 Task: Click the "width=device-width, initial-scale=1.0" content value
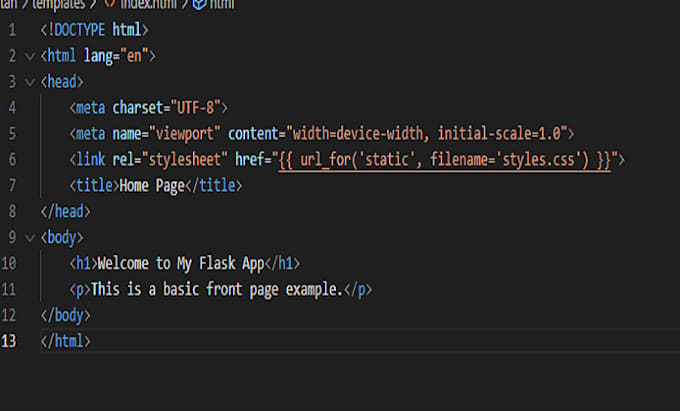tap(427, 134)
